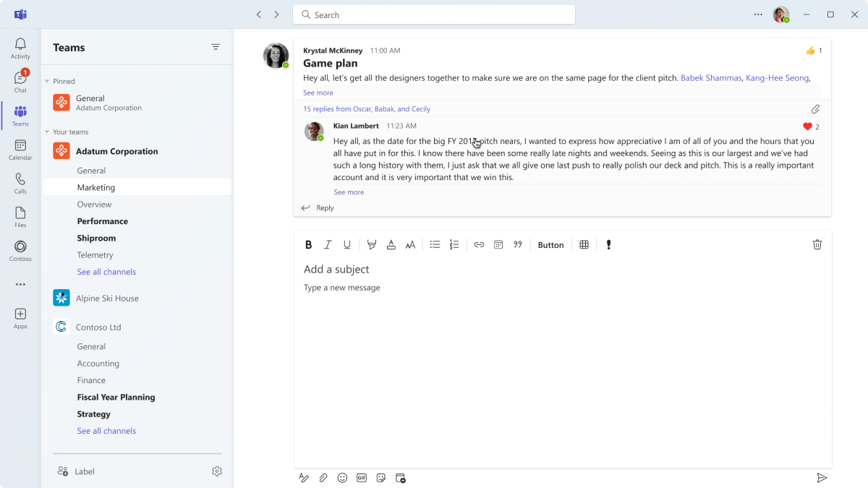Click the Reply button under the thread
The height and width of the screenshot is (488, 868).
318,207
